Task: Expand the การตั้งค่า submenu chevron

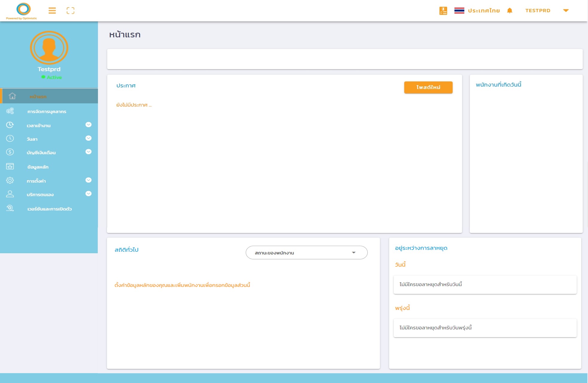Action: pos(88,180)
